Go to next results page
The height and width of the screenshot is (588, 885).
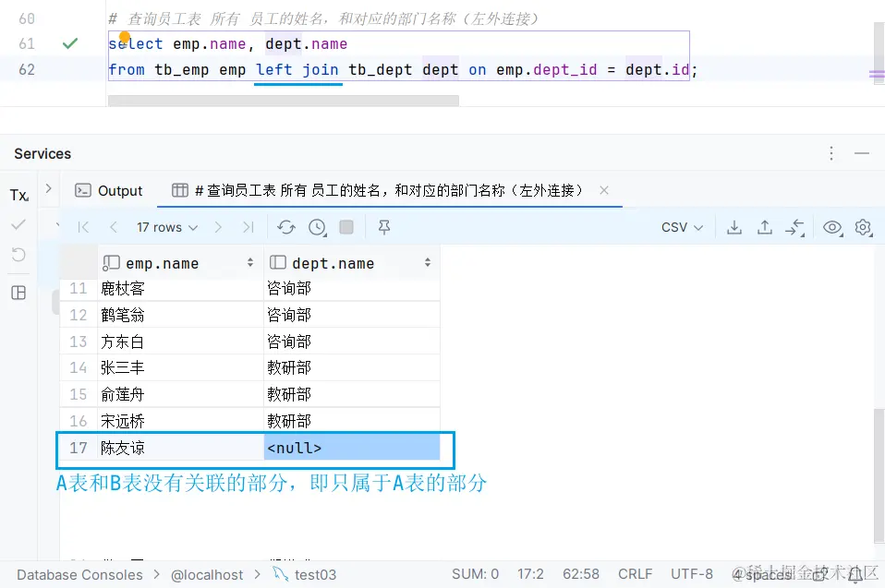pos(218,227)
